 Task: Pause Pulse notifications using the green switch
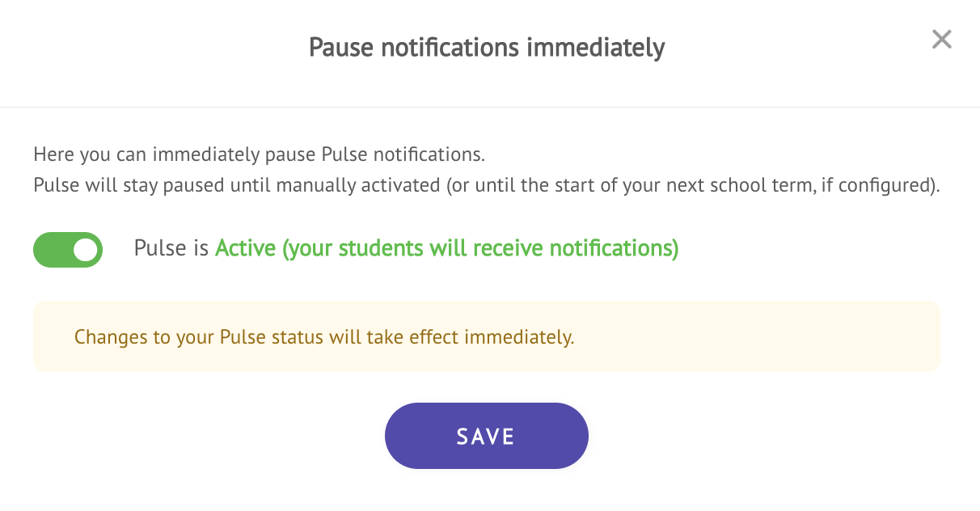click(x=68, y=250)
